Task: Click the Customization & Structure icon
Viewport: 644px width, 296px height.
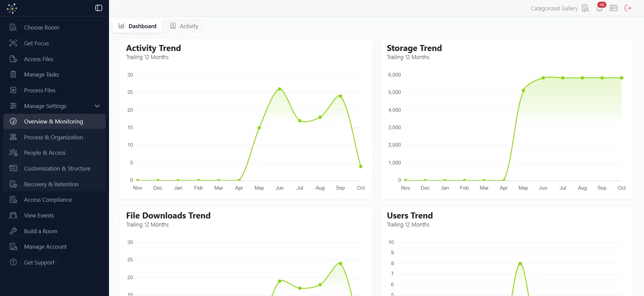Action: point(13,168)
